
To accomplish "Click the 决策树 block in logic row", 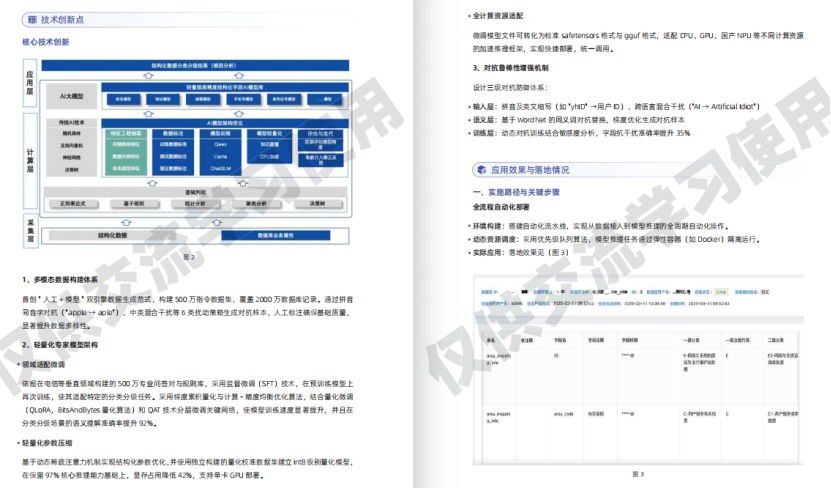I will (316, 203).
